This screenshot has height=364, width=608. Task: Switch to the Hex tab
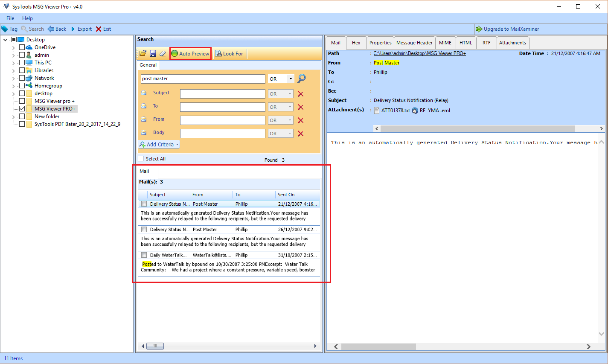356,43
